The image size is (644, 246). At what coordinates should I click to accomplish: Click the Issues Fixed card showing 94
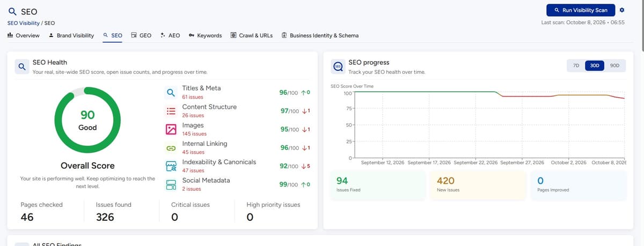click(377, 185)
